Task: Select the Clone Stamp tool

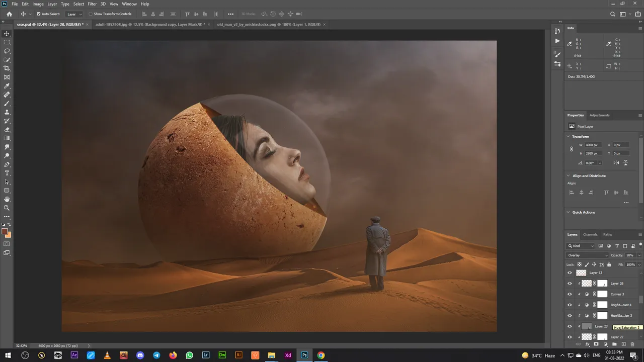Action: tap(7, 112)
